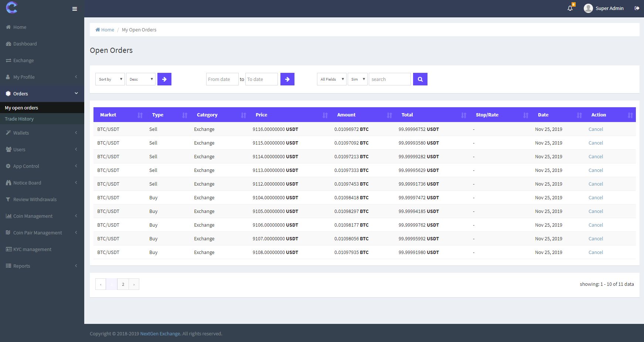Expand the Wallets sidebar menu
Screen dimensions: 644x342
point(21,133)
